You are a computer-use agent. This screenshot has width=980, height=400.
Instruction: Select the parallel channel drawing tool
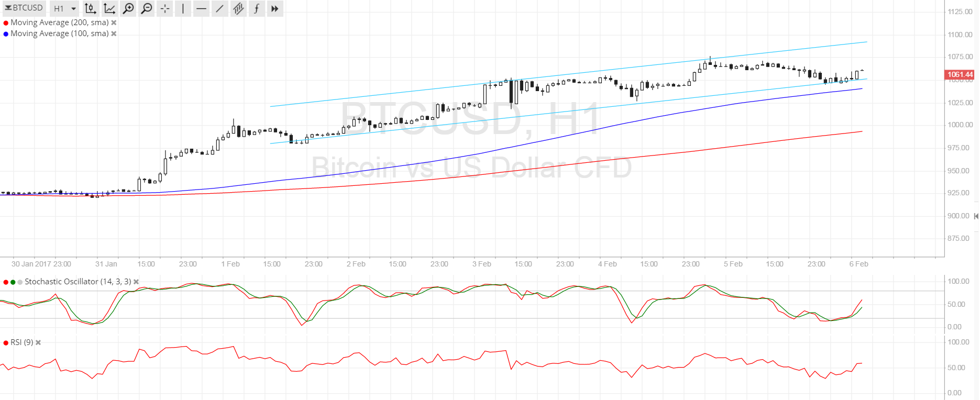[238, 8]
